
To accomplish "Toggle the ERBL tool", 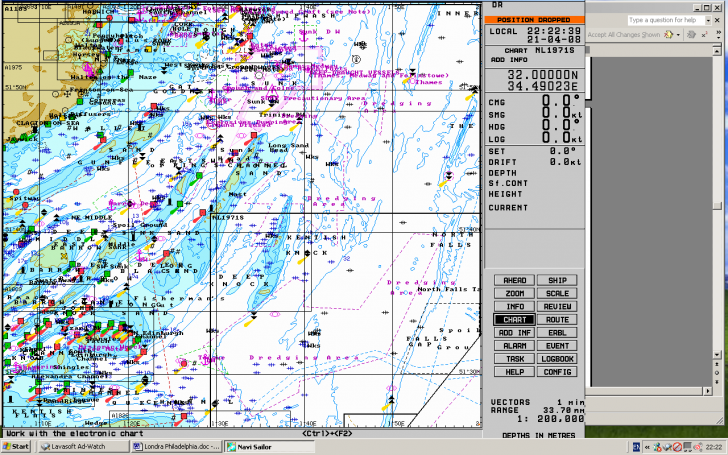I will (557, 332).
